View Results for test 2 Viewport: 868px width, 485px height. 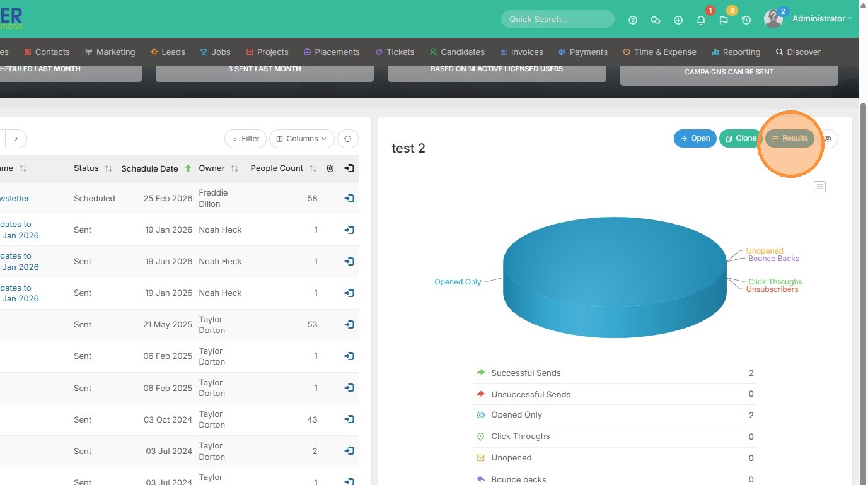pos(790,138)
